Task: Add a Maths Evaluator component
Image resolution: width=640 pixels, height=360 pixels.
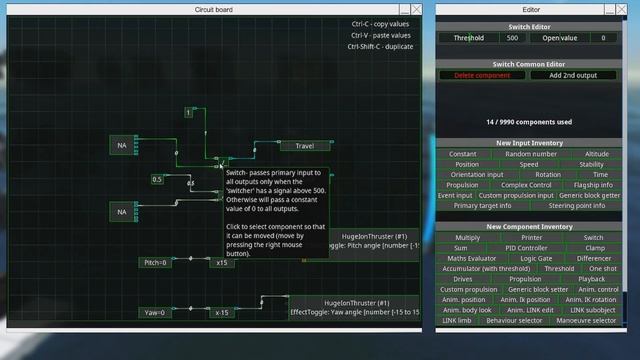Action: 471,258
